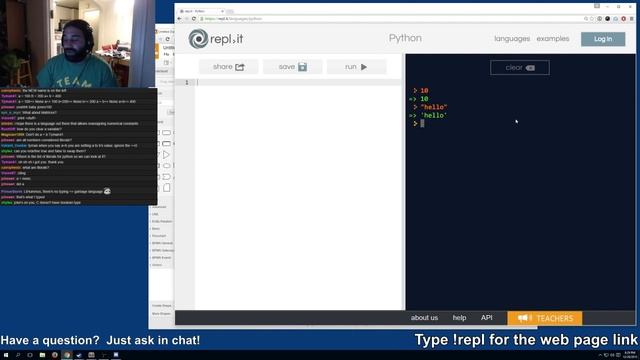This screenshot has width=640, height=360.
Task: Open File Explorer from taskbar
Action: [x=42, y=355]
